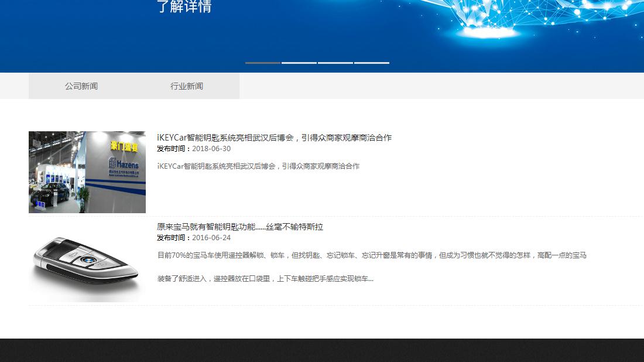Click the 2018-06-30 publish date text
Viewport: 644px width, 362px height.
click(x=211, y=149)
